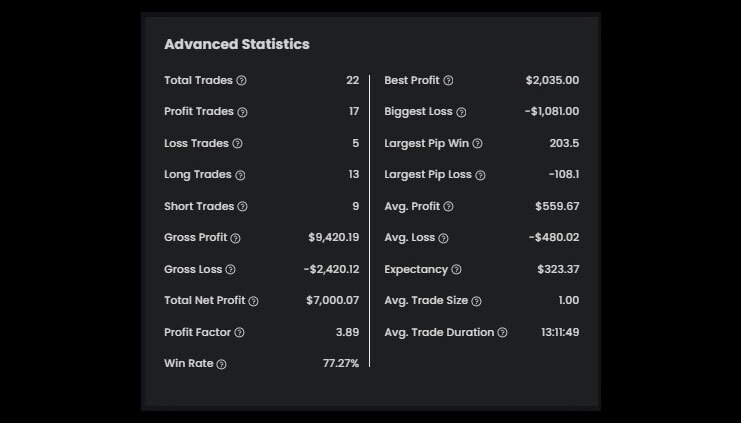Click the Best Profit help icon
This screenshot has height=423, width=741.
coord(448,81)
